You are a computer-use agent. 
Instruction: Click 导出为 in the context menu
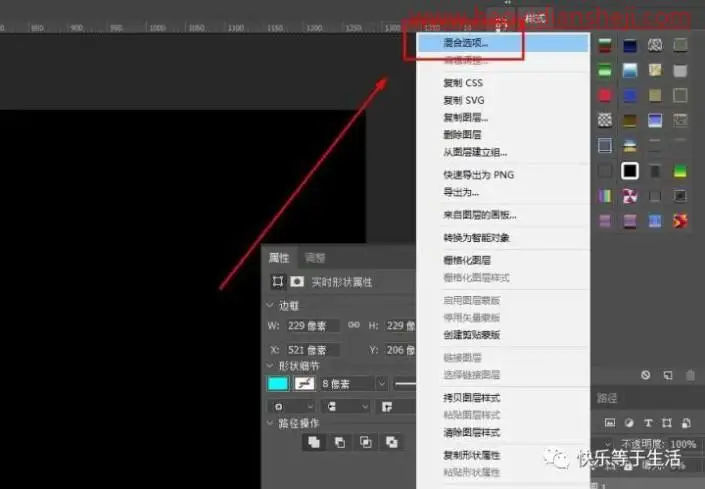point(461,192)
